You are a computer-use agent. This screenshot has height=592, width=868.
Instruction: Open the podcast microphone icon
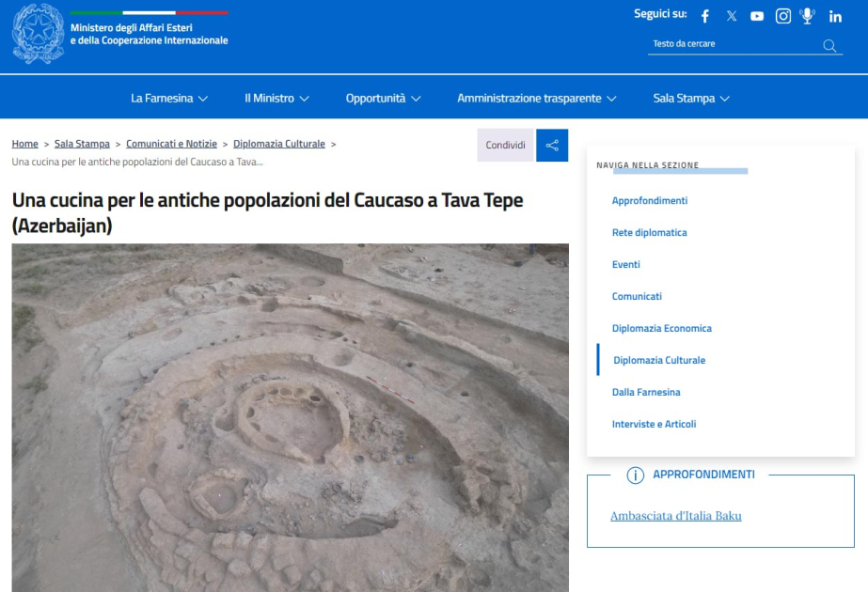tap(808, 16)
